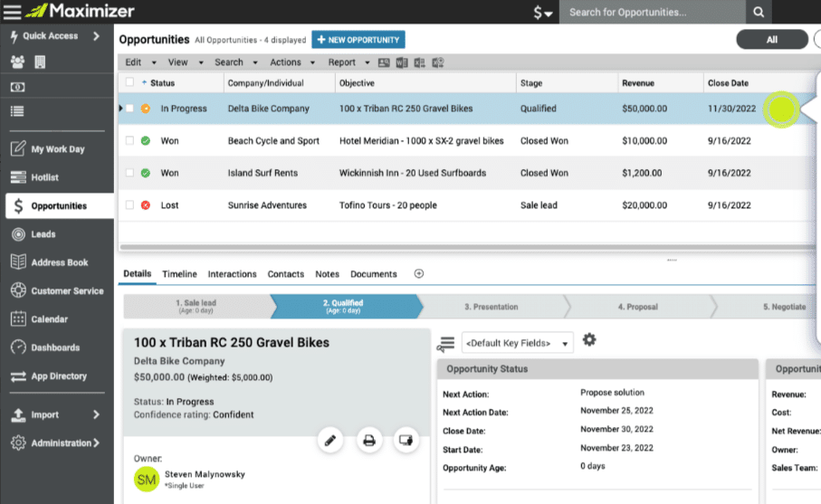Click the card icon beside print
Screen dimensions: 821x504
(x=406, y=440)
